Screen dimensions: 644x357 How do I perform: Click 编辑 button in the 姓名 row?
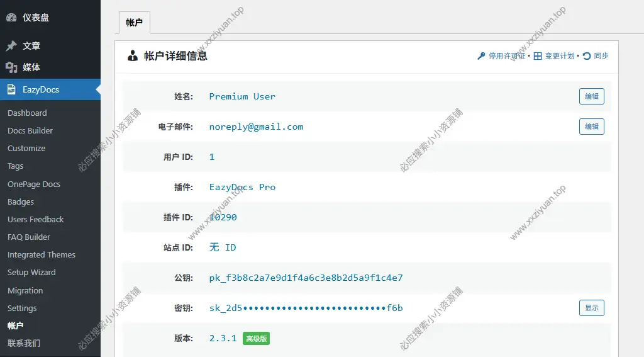(591, 96)
